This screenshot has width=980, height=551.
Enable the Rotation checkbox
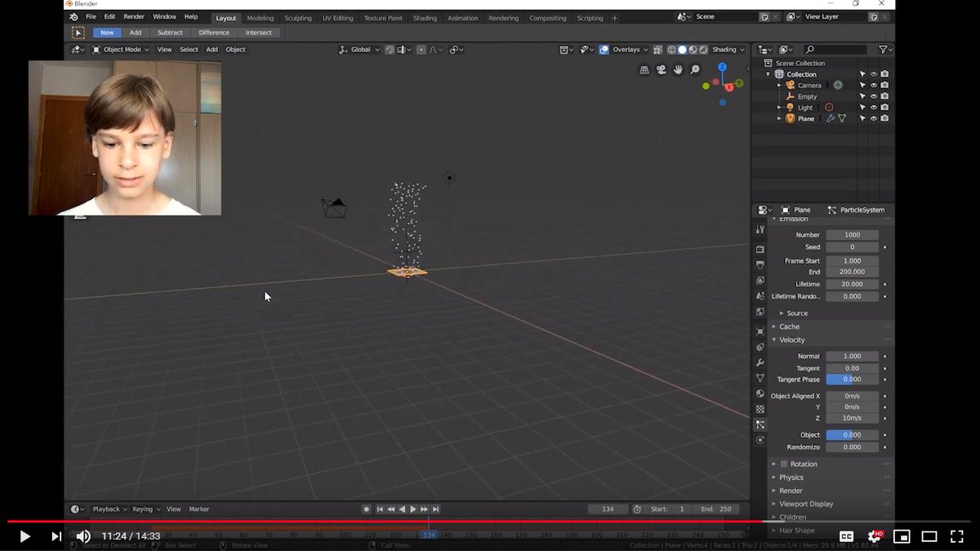(784, 464)
